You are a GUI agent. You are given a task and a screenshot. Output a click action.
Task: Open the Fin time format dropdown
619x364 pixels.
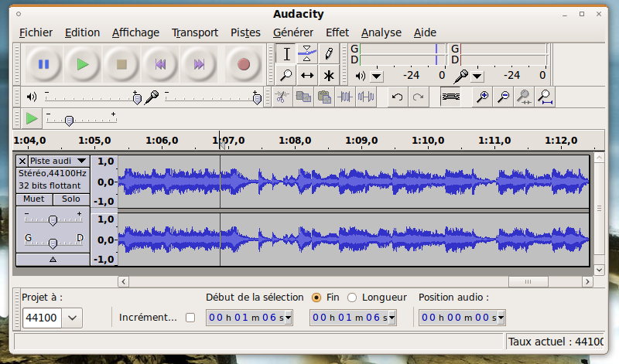(x=392, y=318)
